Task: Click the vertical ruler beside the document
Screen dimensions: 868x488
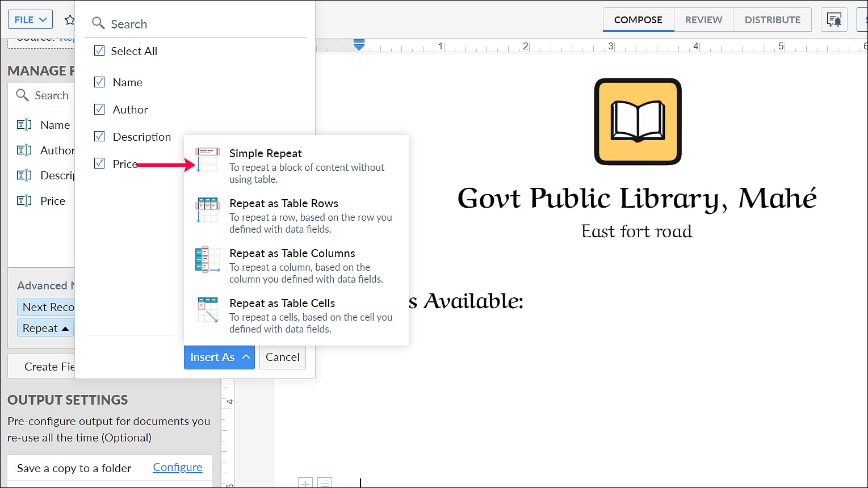Action: click(x=228, y=434)
